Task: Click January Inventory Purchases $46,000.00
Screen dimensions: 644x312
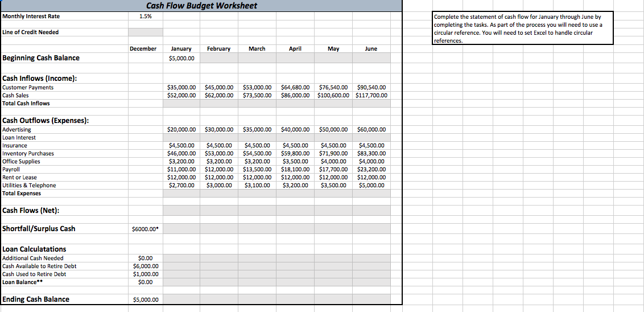Action: click(181, 153)
